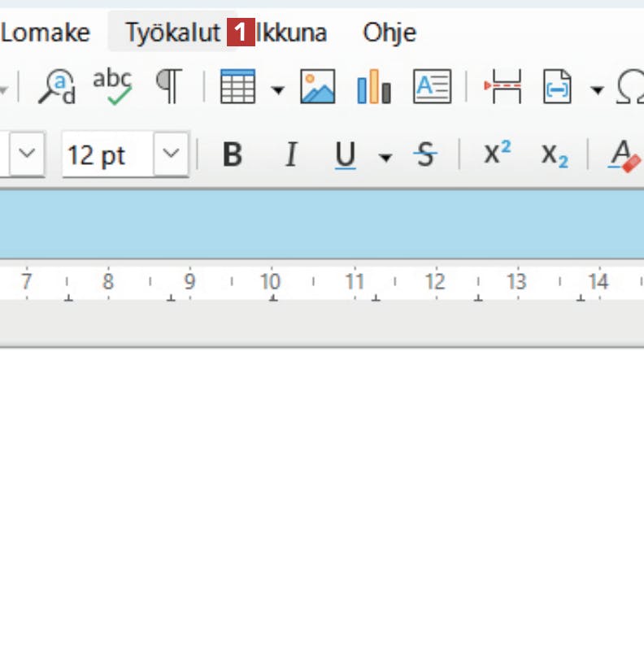Image resolution: width=644 pixels, height=647 pixels.
Task: Apply subscript formatting
Action: [555, 153]
